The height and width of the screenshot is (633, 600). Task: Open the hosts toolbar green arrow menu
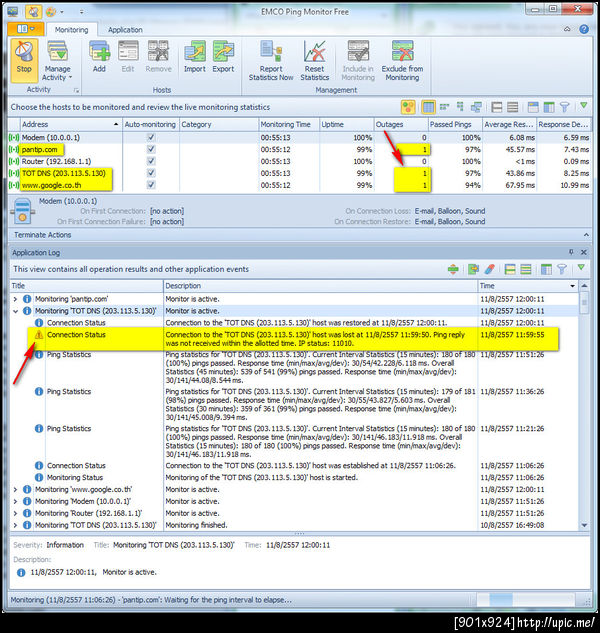[x=583, y=106]
